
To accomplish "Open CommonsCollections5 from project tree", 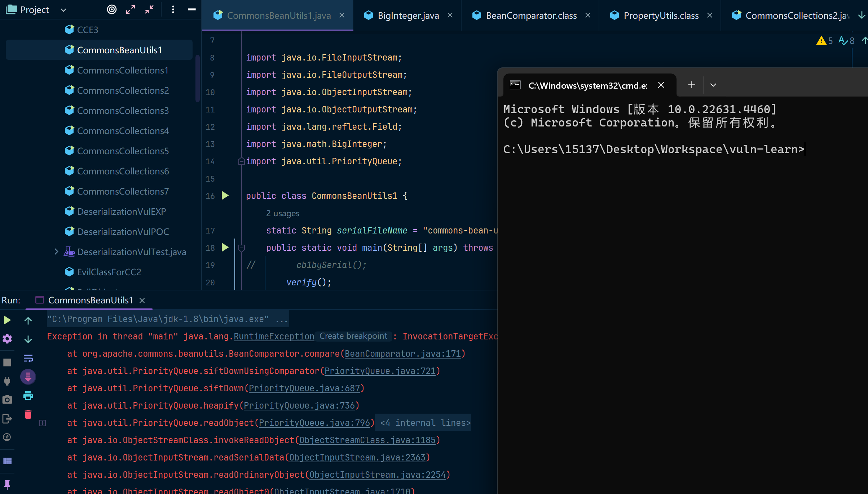I will click(x=123, y=151).
